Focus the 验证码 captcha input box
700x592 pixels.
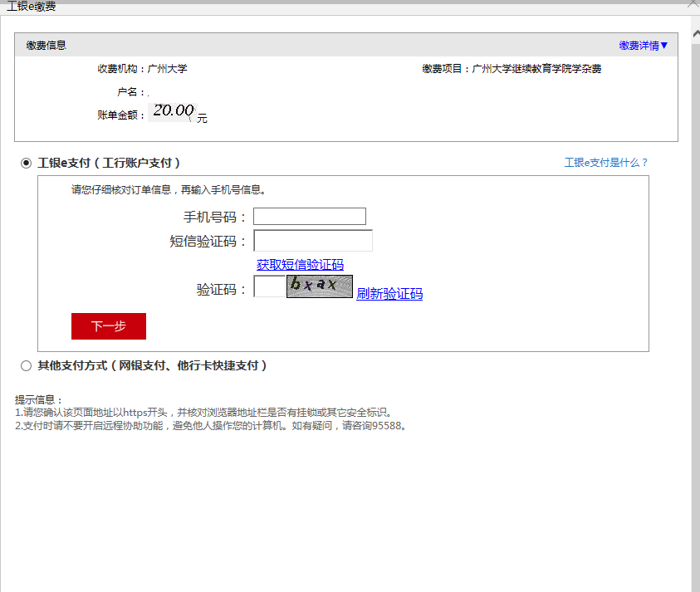[269, 286]
